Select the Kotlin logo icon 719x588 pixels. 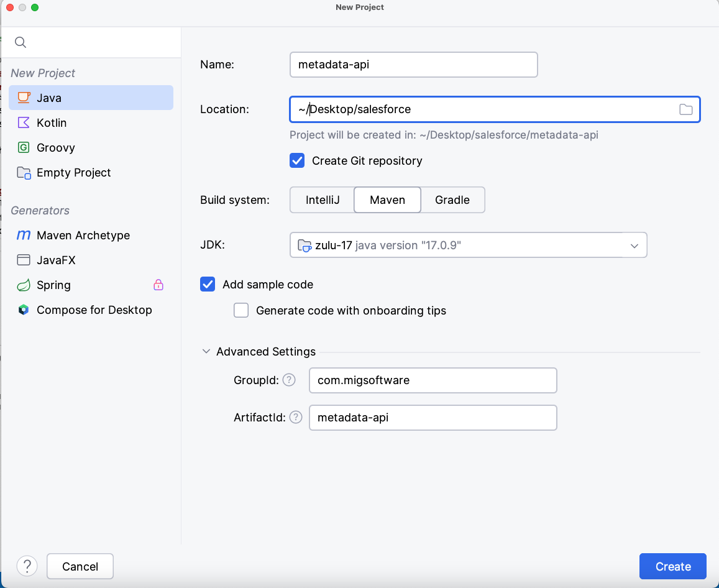24,122
